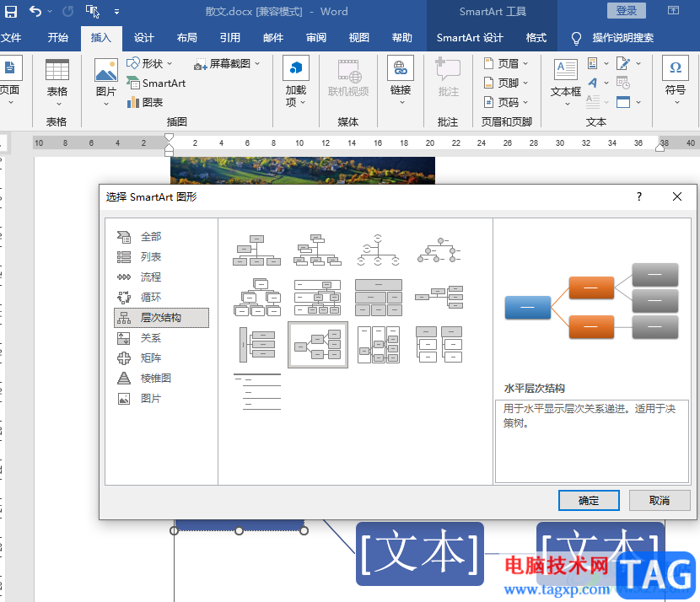Cancel the dialog with 取消
This screenshot has width=700, height=602.
point(660,501)
